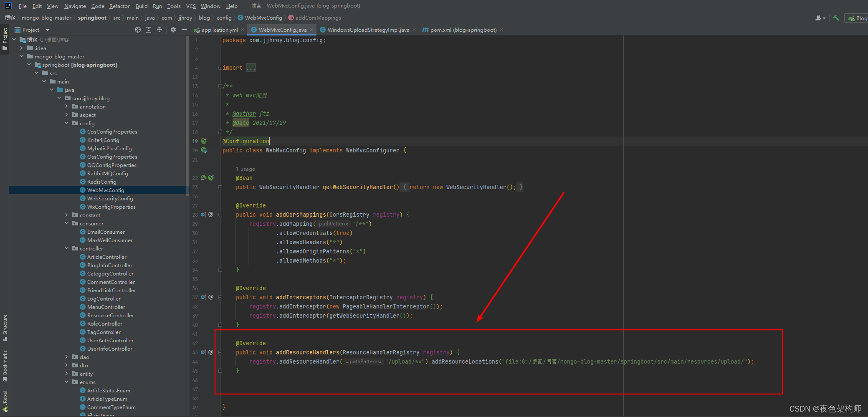
Task: Toggle fold on the import block
Action: pos(220,68)
